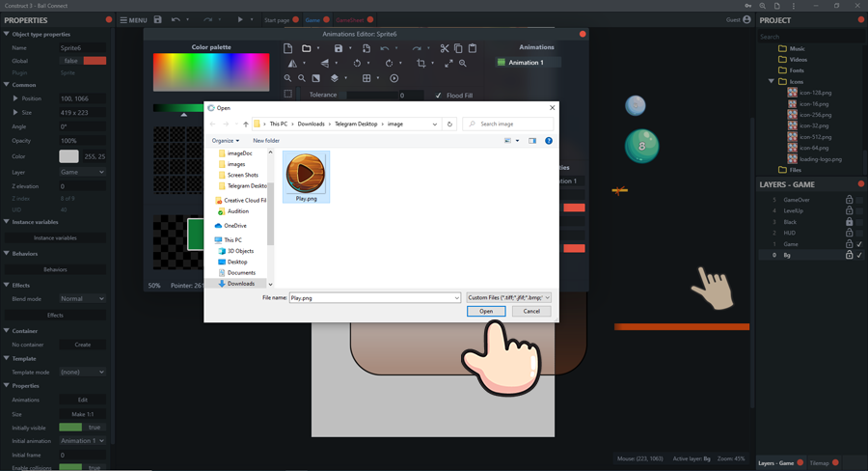Open the file type filter dropdown
The image size is (868, 471).
click(x=508, y=298)
